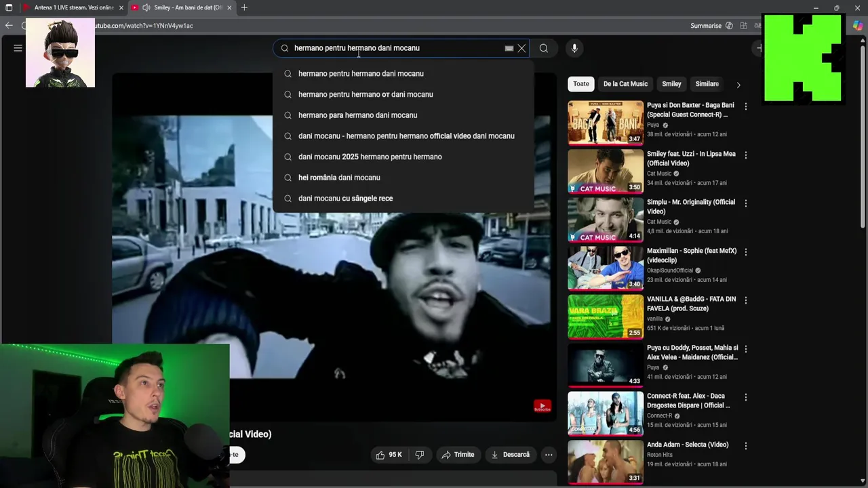Open the YouTube hamburger guide menu

tap(18, 48)
